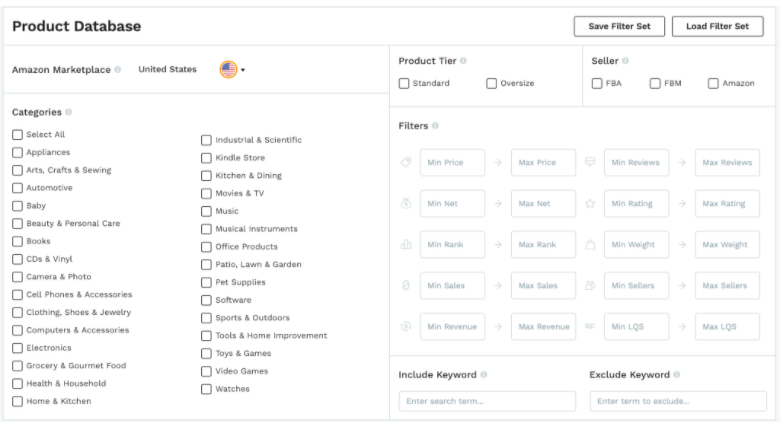Tick the Electronics category checkbox
Screen dimensions: 784x426
(x=18, y=348)
